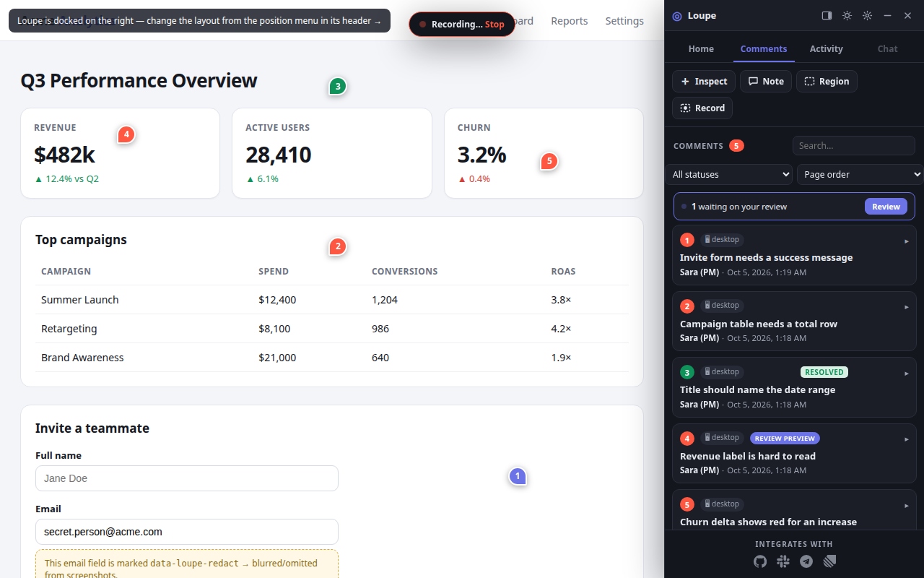Toggle the light/dark theme sun icon
924x578 pixels.
point(847,15)
